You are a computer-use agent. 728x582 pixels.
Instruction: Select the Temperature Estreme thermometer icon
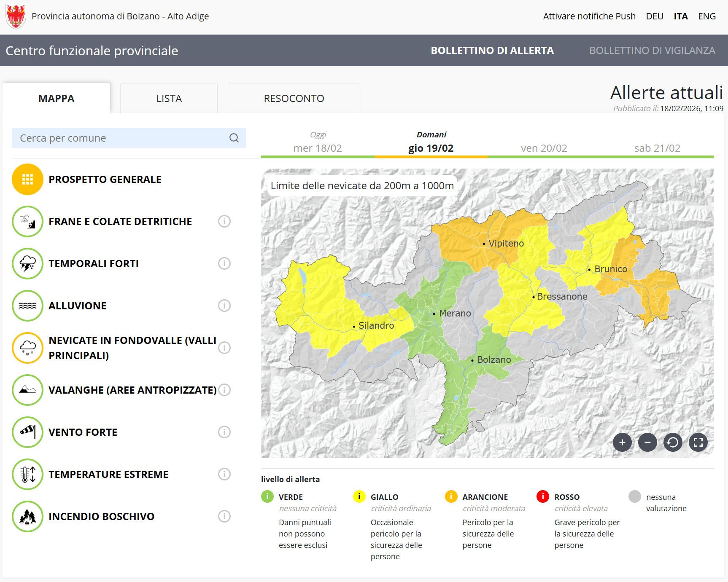pos(27,475)
